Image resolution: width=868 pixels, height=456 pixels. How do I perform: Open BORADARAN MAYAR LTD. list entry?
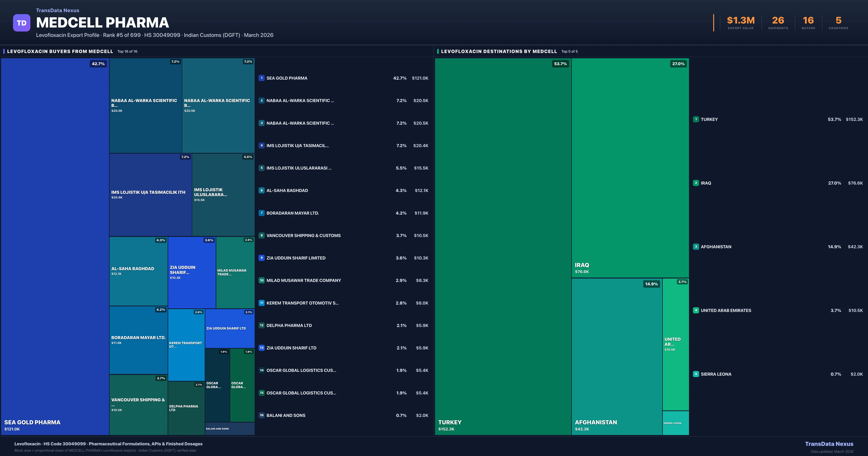[292, 213]
